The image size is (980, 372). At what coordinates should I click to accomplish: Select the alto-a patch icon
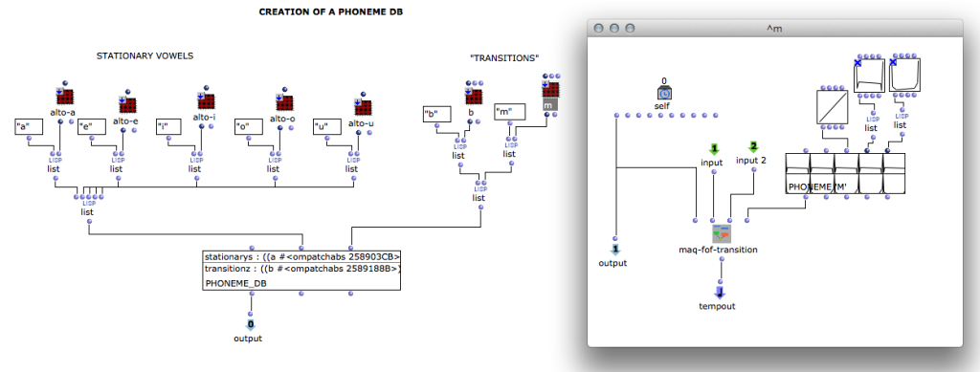[64, 97]
